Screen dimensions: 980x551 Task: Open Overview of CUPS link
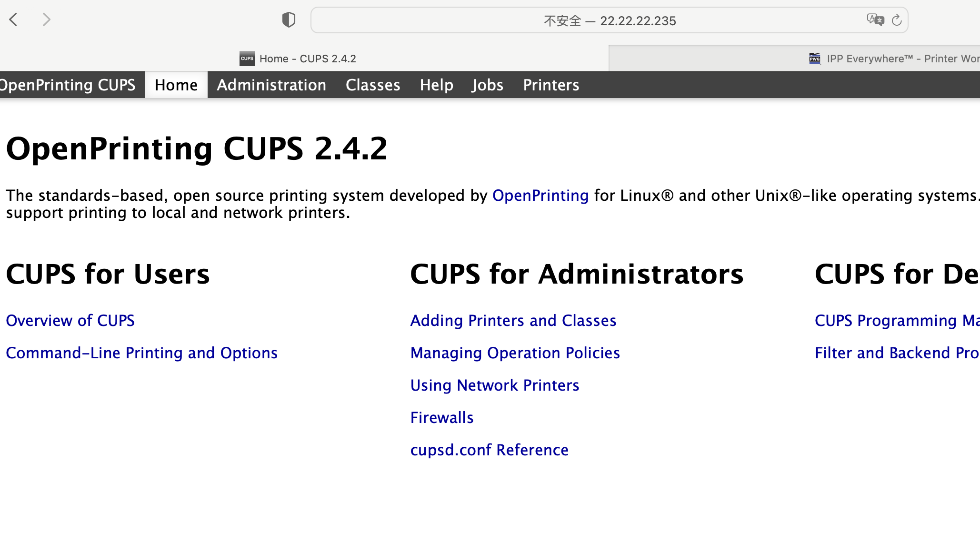(x=70, y=321)
